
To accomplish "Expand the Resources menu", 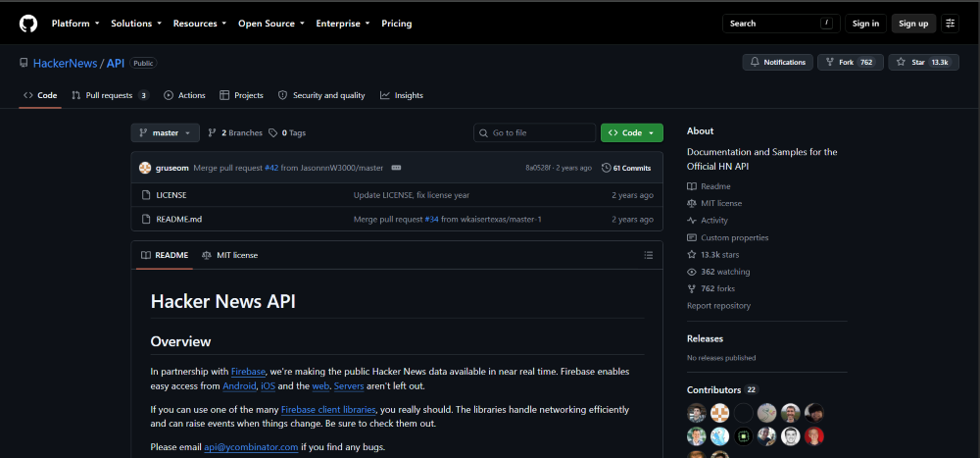I will (200, 24).
